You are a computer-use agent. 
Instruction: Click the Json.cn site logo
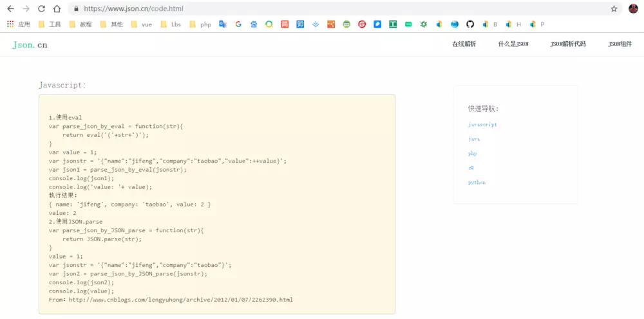point(30,44)
